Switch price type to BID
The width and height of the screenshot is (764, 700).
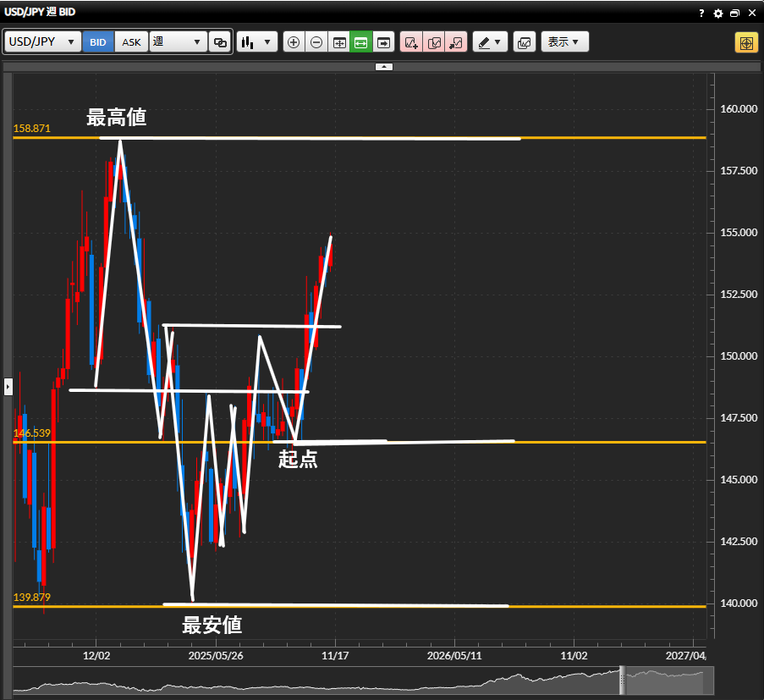98,42
